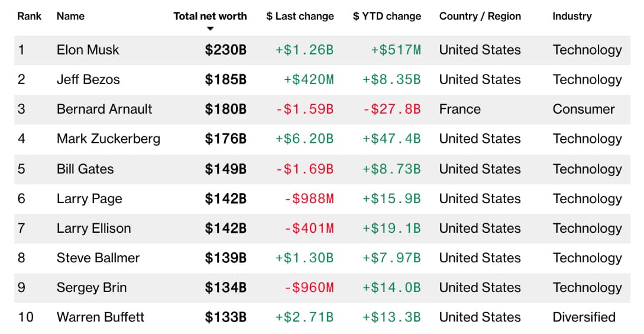Open Jeff Bezos's profile link
The image size is (644, 334).
tap(88, 79)
